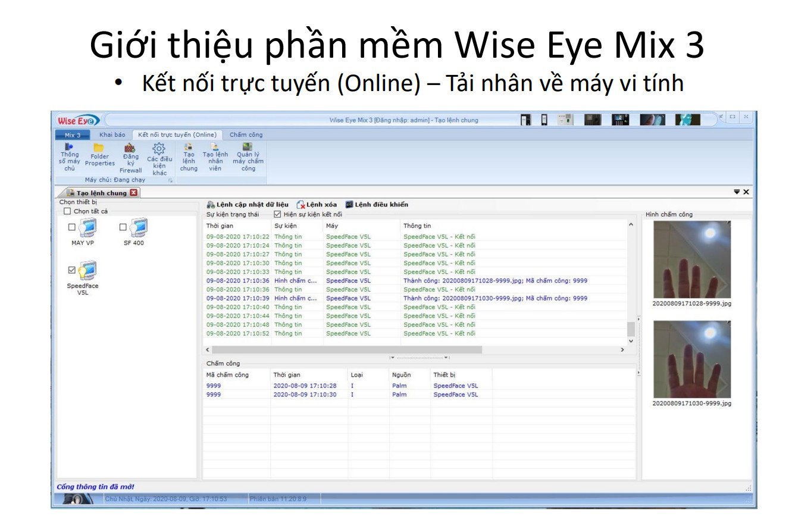Click the panel splitter collapse arrows below events
Screen dimensions: 792x532
pos(420,358)
